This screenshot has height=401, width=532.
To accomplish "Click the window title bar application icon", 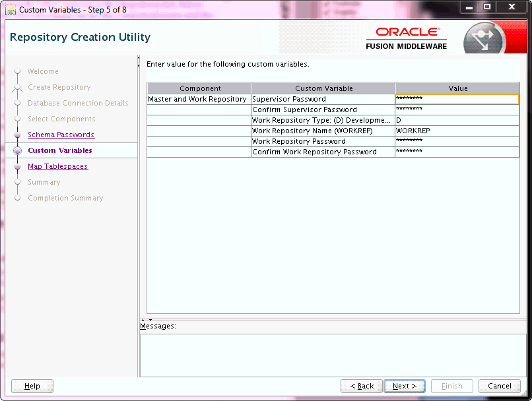I will pyautogui.click(x=11, y=10).
